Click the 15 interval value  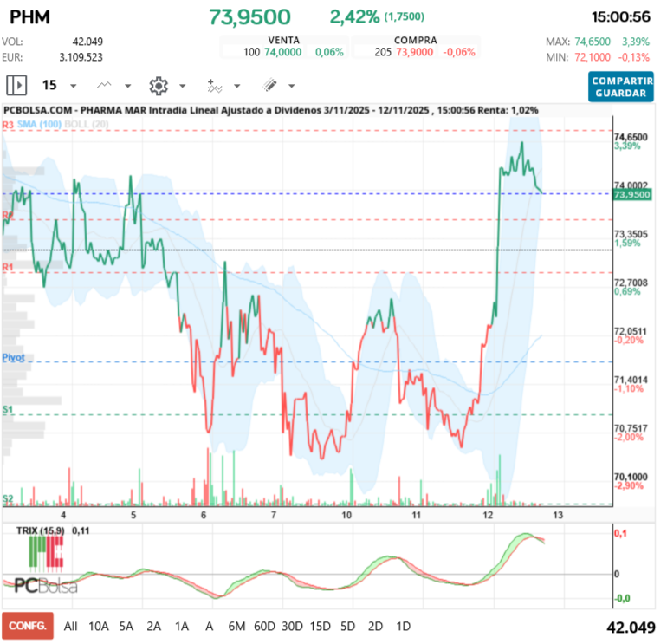pyautogui.click(x=49, y=85)
